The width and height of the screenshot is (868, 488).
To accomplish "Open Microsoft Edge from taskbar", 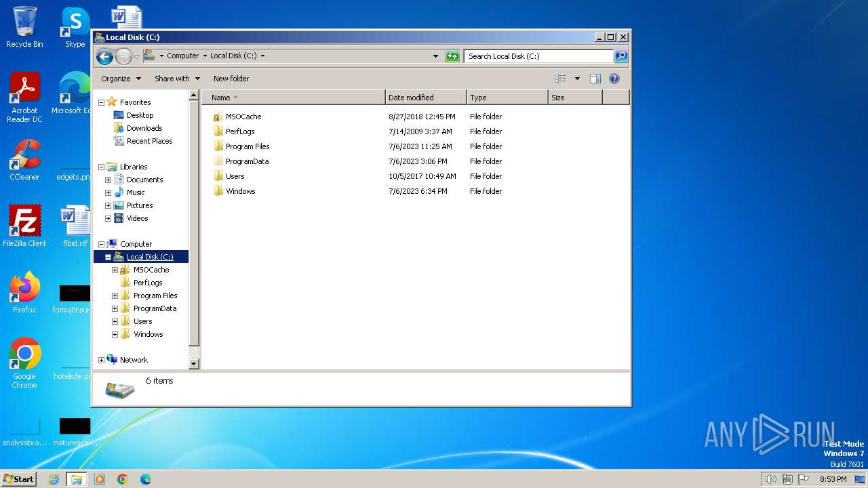I will click(146, 479).
